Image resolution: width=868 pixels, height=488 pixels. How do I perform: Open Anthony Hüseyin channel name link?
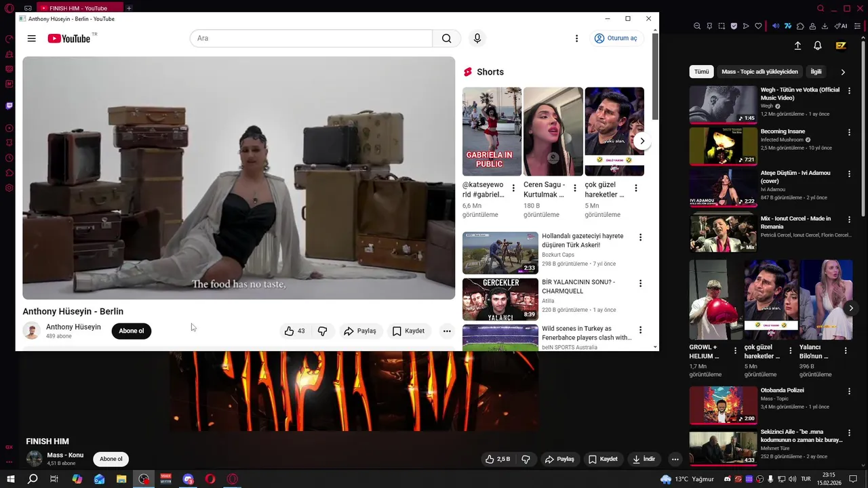73,327
